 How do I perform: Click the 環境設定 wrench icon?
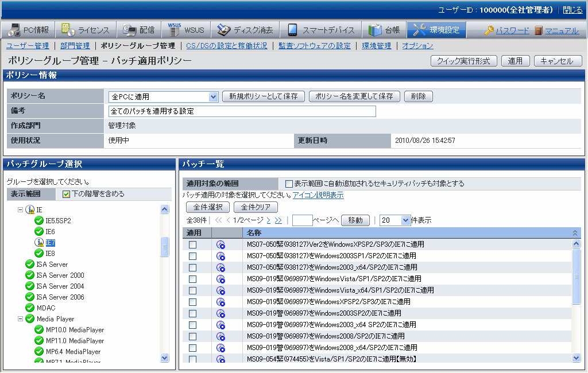pyautogui.click(x=420, y=30)
